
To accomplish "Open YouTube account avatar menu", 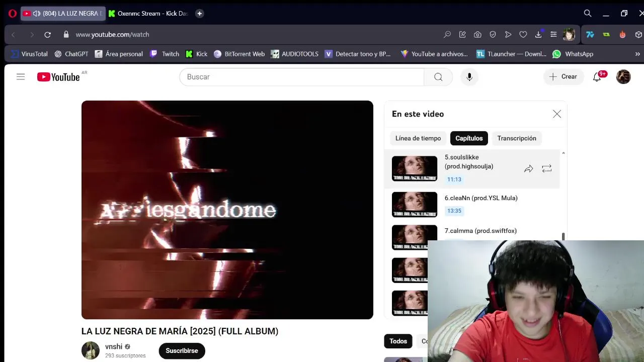I will click(x=623, y=77).
